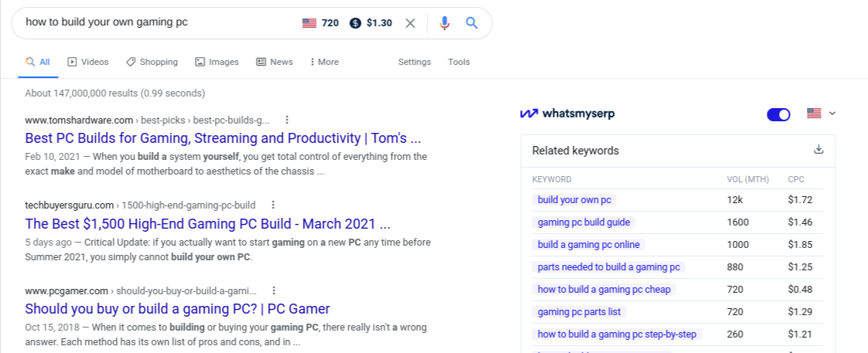The width and height of the screenshot is (868, 353).
Task: Open search Settings
Action: pyautogui.click(x=414, y=62)
